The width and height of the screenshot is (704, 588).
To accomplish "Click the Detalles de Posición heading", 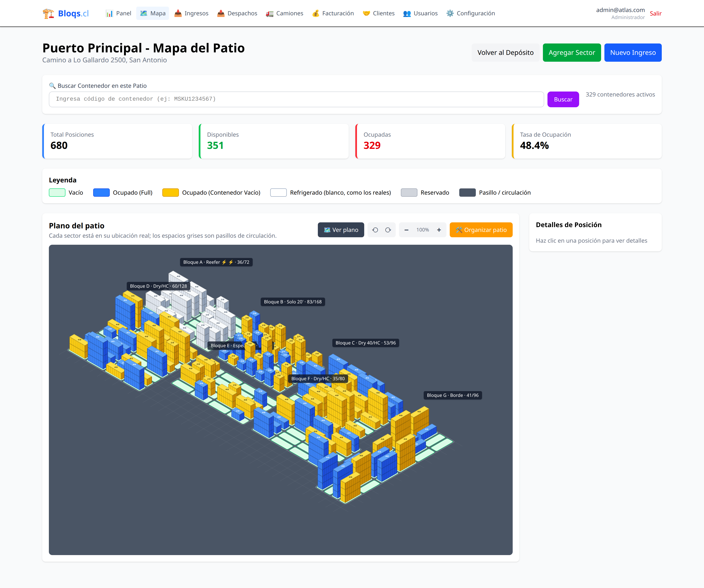I will point(569,225).
